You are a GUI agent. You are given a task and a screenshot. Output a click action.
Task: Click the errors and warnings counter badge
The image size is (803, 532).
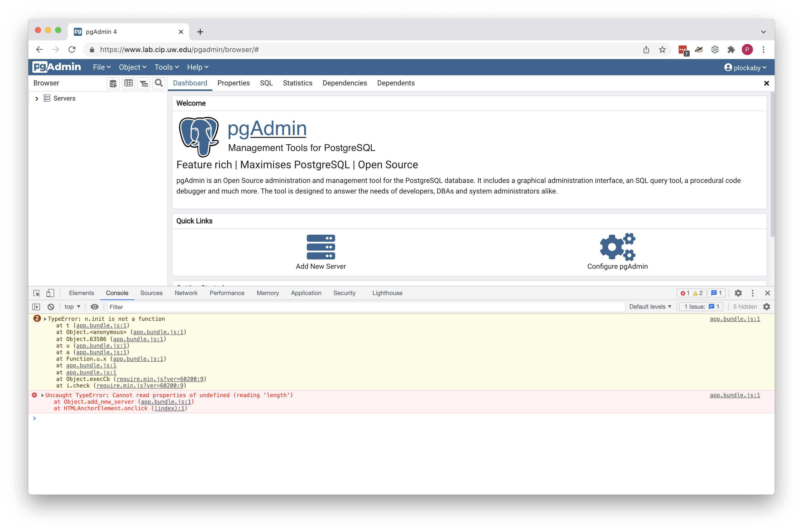pyautogui.click(x=691, y=293)
